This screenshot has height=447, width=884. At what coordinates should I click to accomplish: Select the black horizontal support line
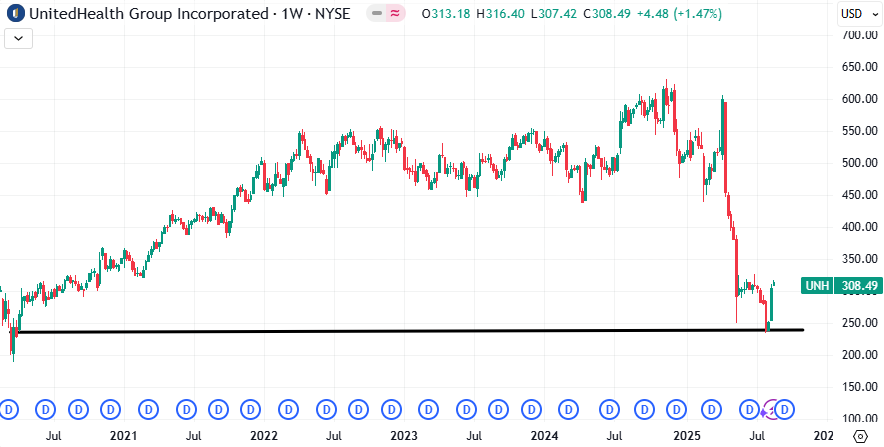(409, 331)
